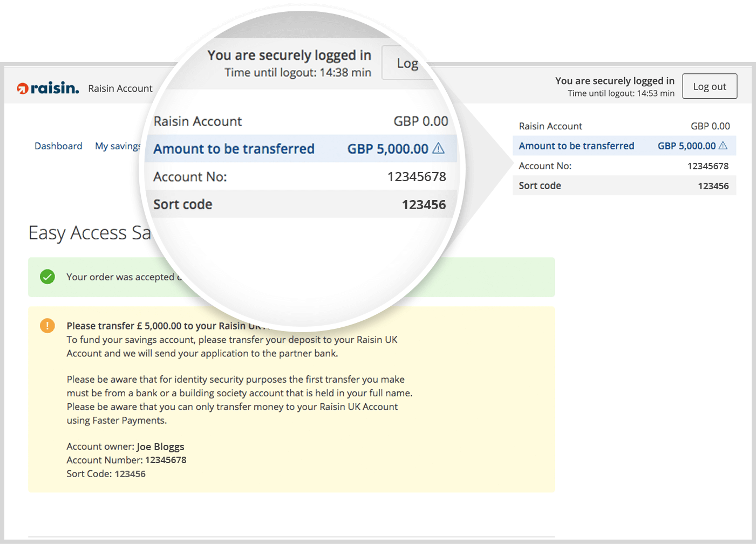Click 'Sort Code: 123456' in yellow box
The width and height of the screenshot is (756, 544).
click(106, 474)
